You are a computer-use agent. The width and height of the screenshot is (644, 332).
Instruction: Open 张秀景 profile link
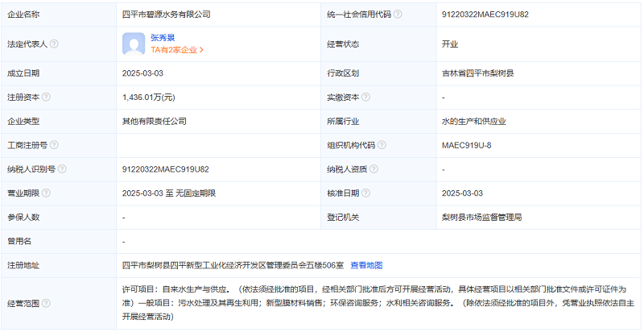(163, 38)
